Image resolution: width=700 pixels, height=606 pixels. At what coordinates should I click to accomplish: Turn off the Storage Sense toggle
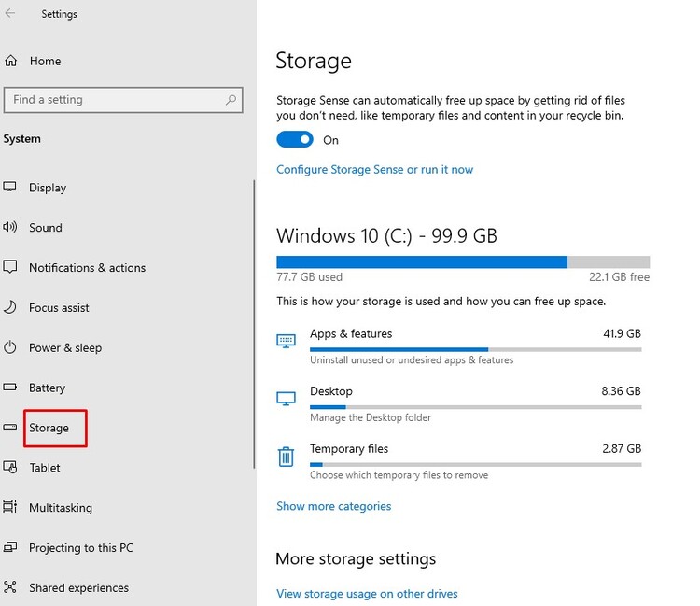294,139
